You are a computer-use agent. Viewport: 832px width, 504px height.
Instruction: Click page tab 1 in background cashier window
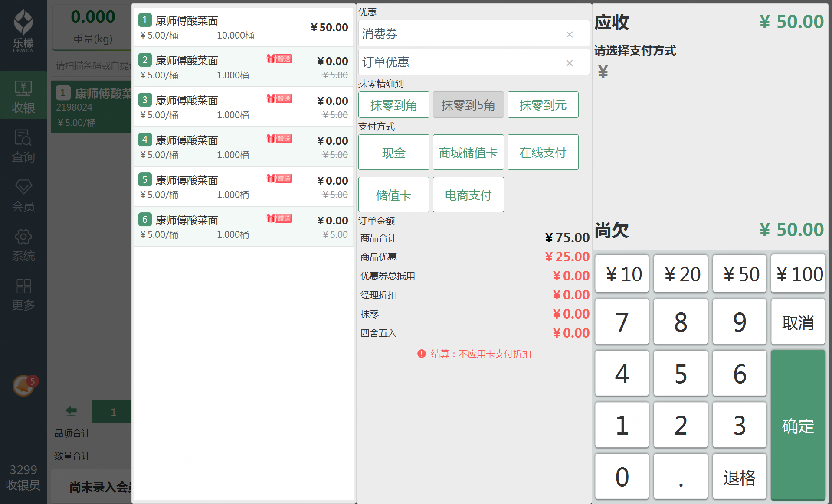pyautogui.click(x=112, y=411)
